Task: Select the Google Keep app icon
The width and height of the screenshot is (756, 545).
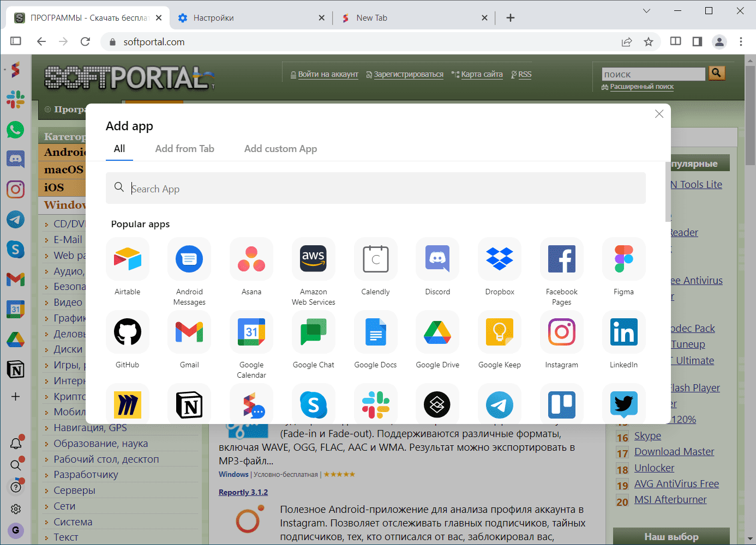Action: [x=500, y=332]
